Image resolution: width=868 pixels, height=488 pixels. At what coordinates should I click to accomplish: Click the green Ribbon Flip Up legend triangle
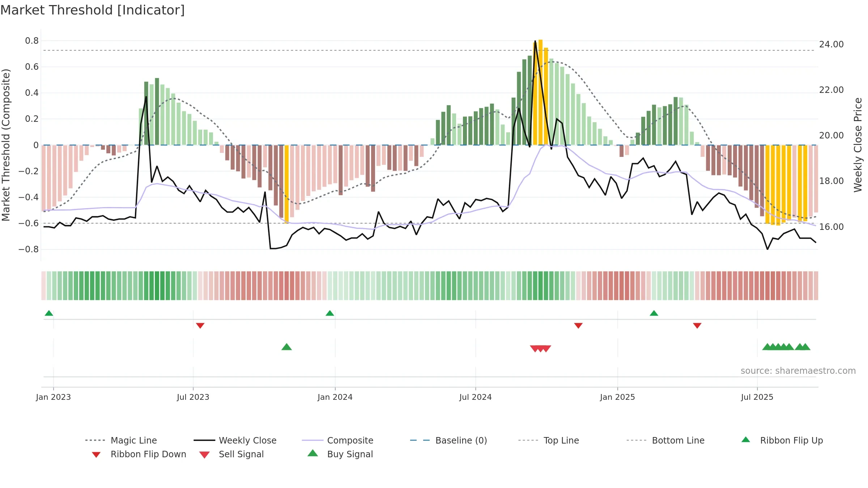coord(746,440)
